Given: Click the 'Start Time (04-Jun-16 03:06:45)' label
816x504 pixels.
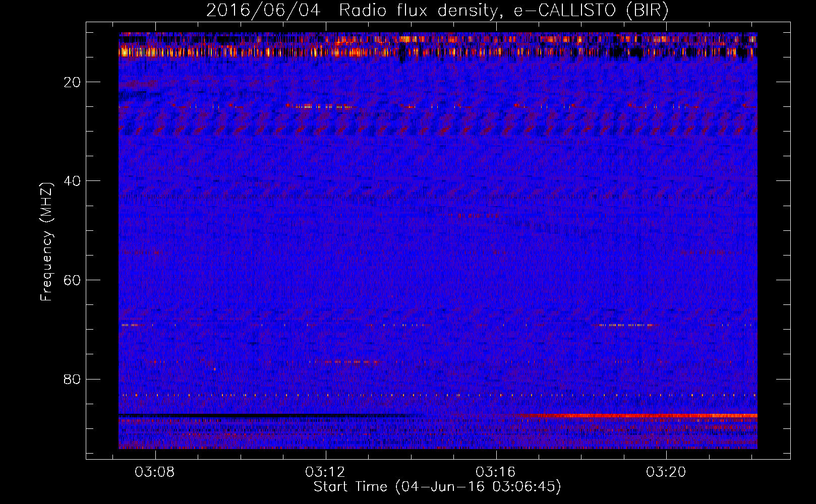Looking at the screenshot, I should pos(437,487).
